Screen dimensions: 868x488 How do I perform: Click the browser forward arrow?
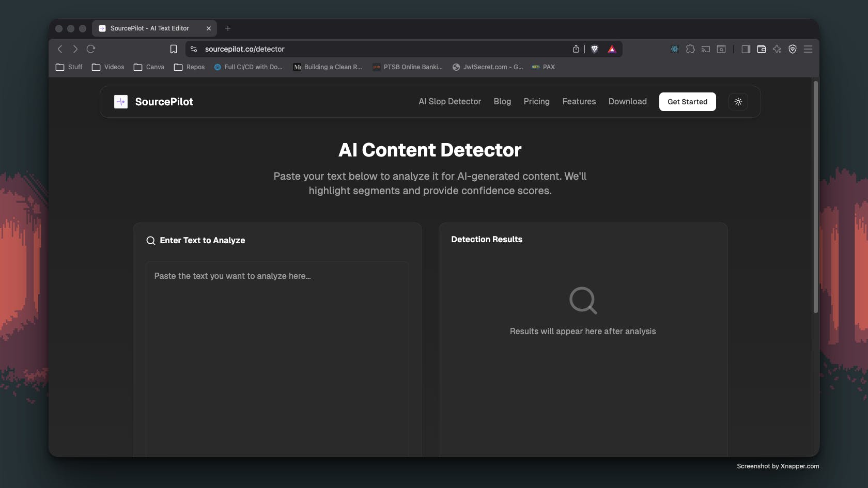[x=75, y=49]
